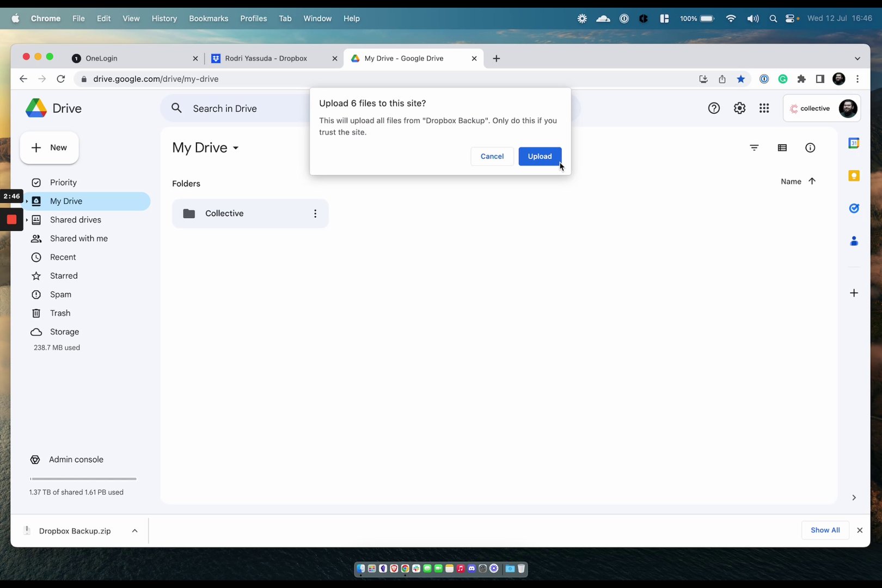Open Dropbox Backup.zip download options chevron
Image resolution: width=882 pixels, height=588 pixels.
click(134, 531)
